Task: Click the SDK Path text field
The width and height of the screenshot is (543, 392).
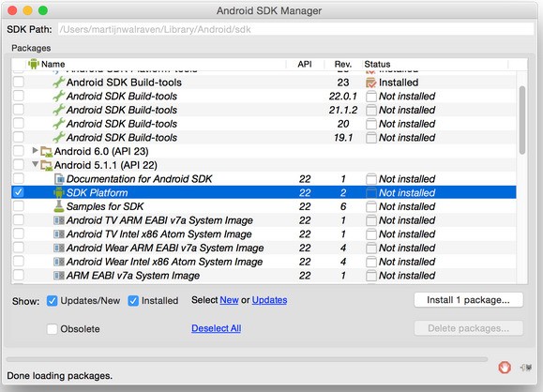Action: 296,29
